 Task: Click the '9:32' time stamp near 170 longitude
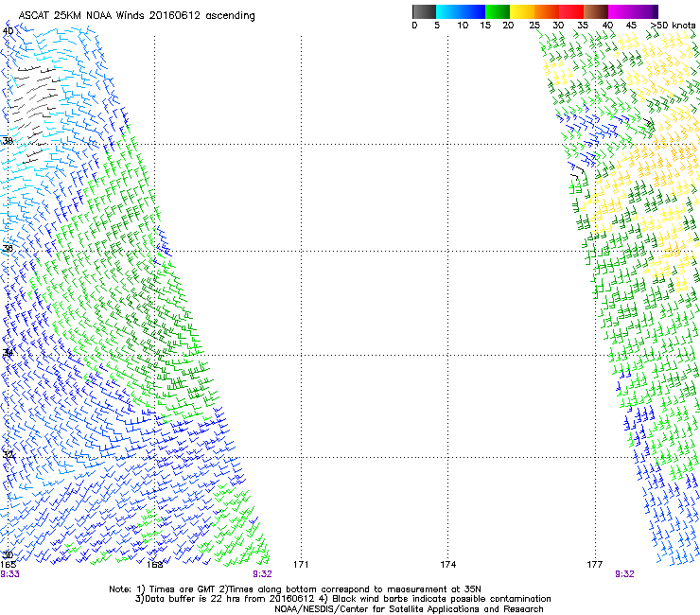click(x=262, y=574)
